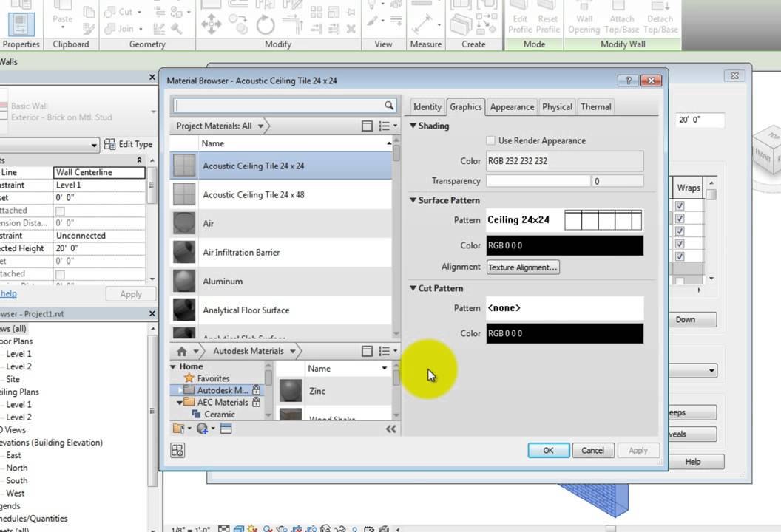Viewport: 781px width, 532px height.
Task: Click Down button in Edit Assembly dialog
Action: point(686,319)
